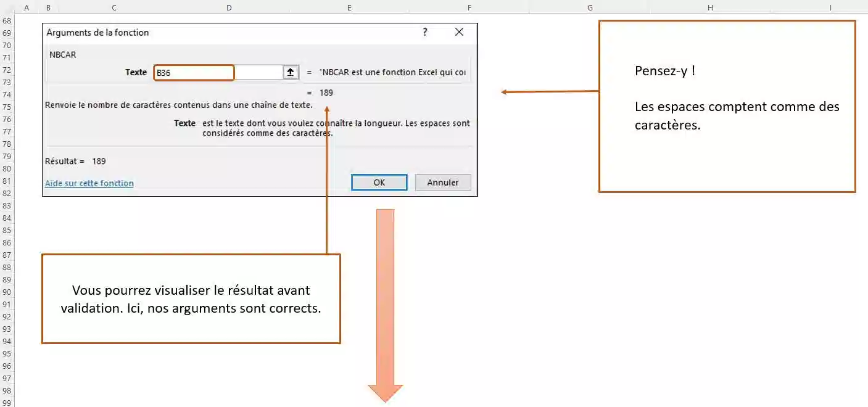Select row 72 header
868x407 pixels.
coord(7,70)
